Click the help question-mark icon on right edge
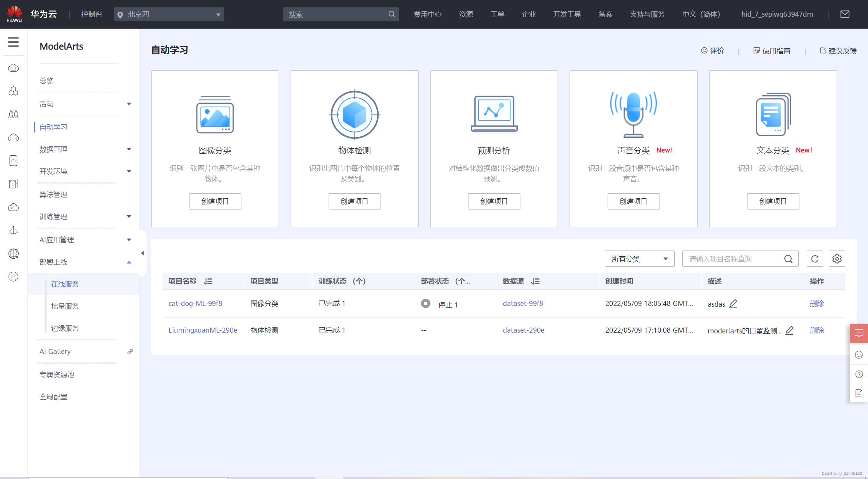 pos(859,374)
